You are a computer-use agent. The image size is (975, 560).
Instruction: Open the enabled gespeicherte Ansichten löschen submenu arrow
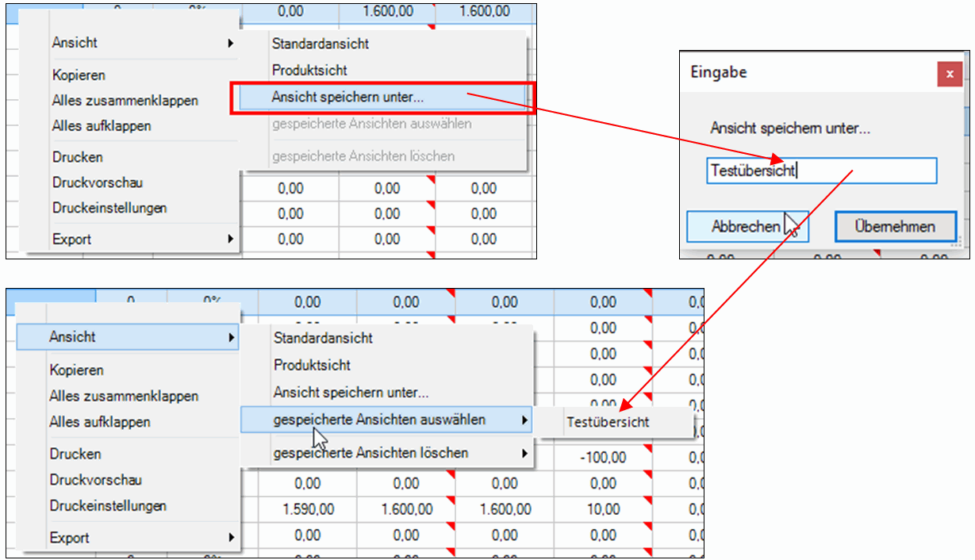click(524, 454)
